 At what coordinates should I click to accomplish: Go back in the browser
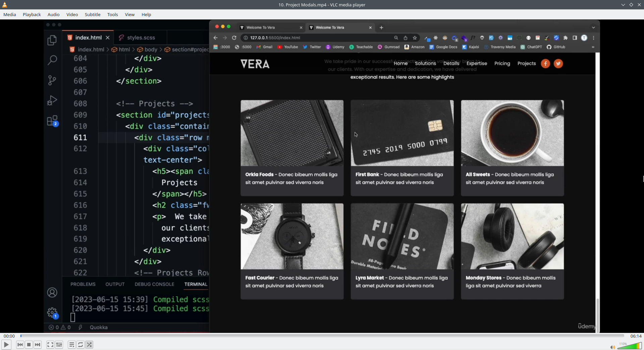pos(215,38)
